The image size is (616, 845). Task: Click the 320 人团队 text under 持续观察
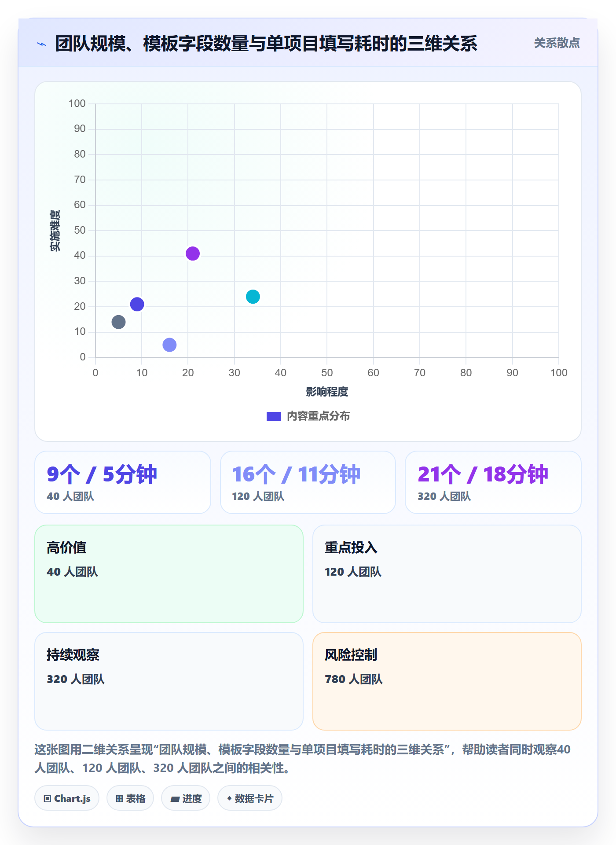pos(76,679)
